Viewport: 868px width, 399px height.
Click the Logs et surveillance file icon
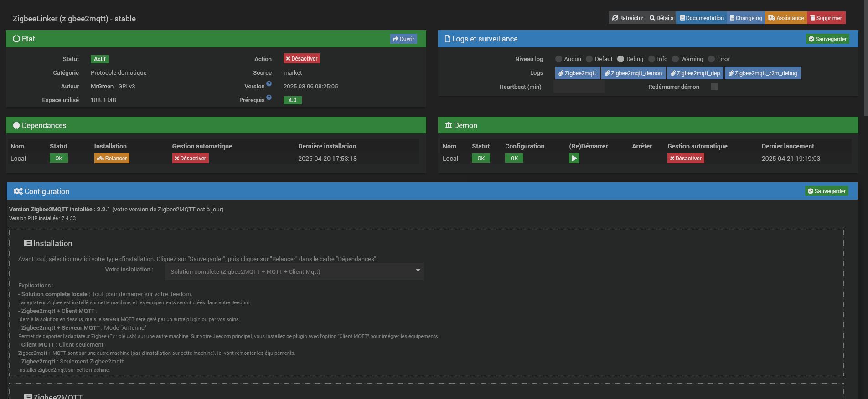pos(448,39)
